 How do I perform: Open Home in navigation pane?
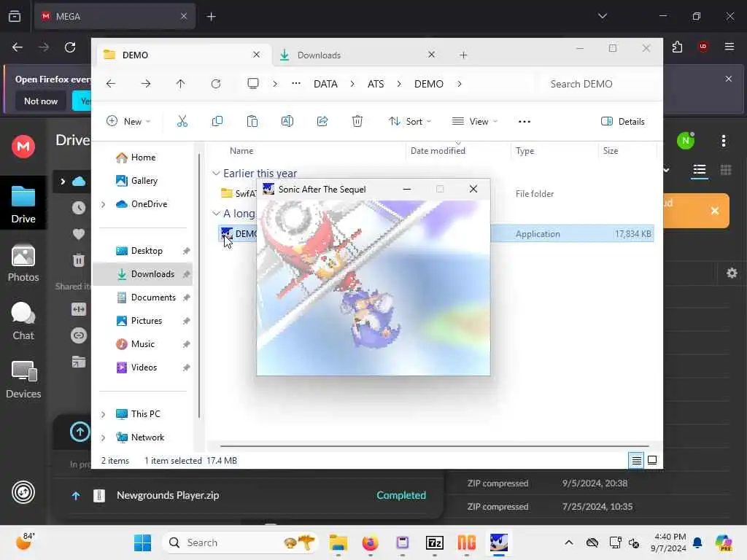point(143,157)
